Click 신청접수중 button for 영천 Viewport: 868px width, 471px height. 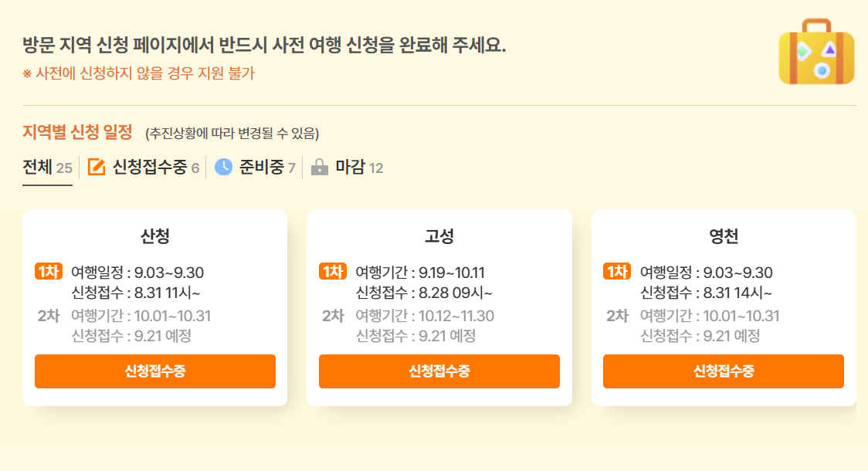click(724, 371)
